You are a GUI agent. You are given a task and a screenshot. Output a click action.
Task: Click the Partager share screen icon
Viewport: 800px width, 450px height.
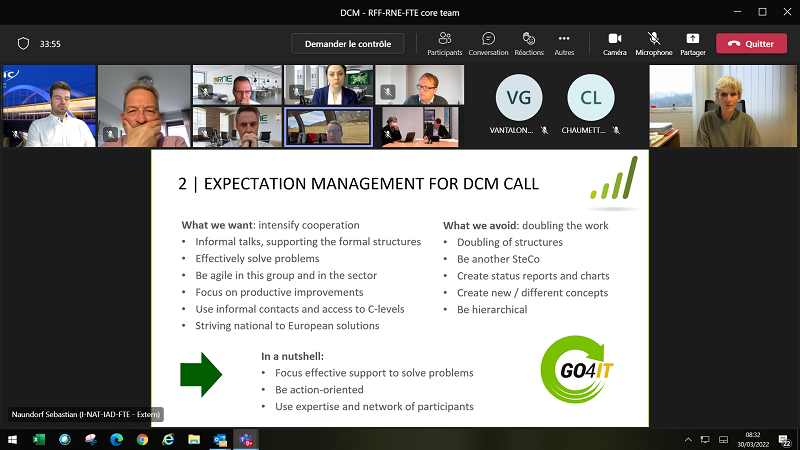(692, 43)
